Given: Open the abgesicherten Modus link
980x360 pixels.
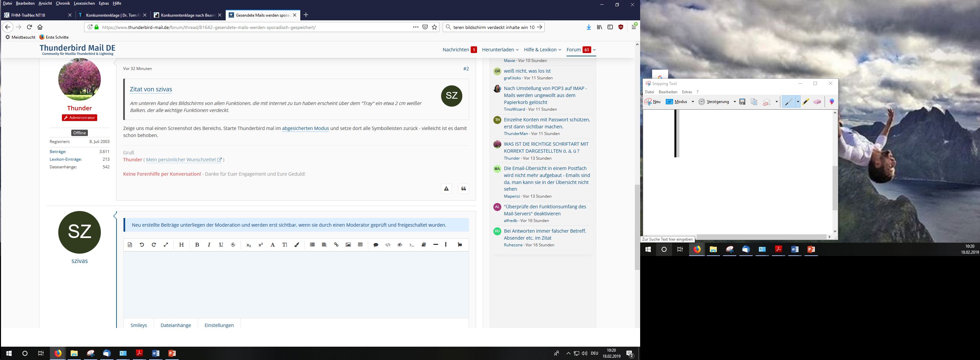Looking at the screenshot, I should click(305, 128).
